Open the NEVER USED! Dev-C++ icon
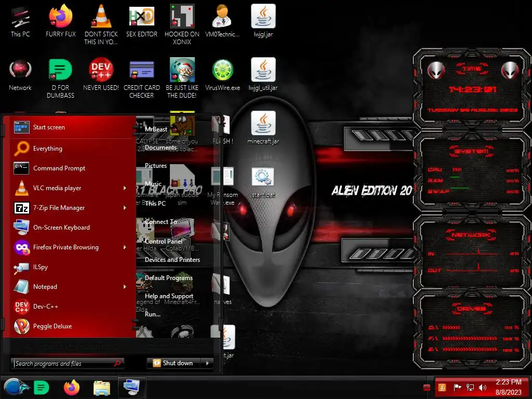This screenshot has width=532, height=399. click(x=101, y=75)
